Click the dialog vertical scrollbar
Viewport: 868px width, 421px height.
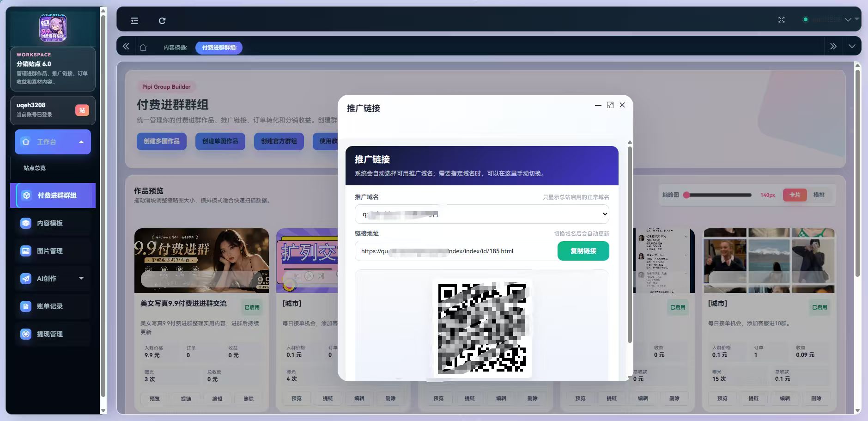(629, 245)
